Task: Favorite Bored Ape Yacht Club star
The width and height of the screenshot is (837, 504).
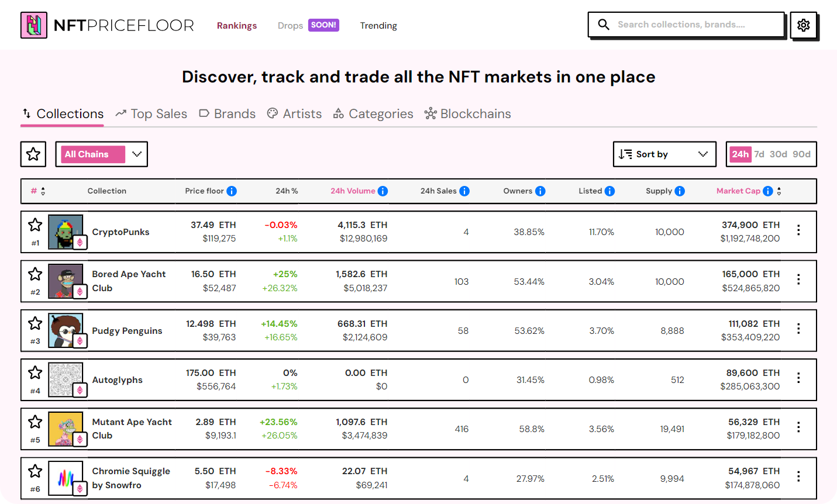Action: click(x=35, y=274)
